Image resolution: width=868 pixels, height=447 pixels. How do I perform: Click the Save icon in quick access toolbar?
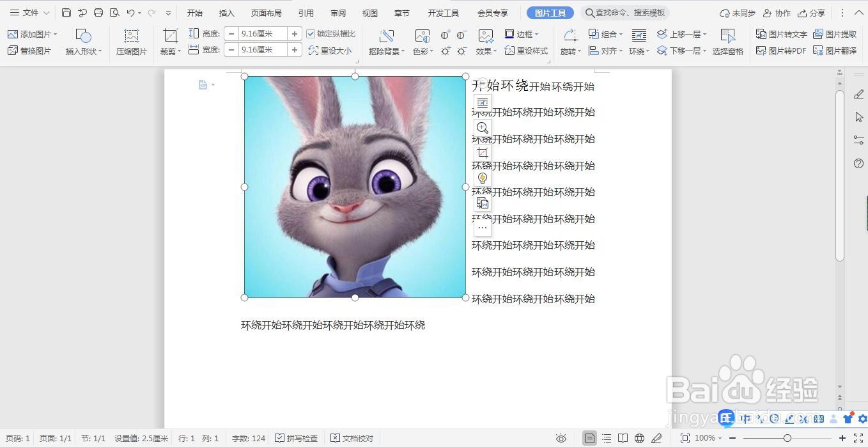[x=66, y=13]
